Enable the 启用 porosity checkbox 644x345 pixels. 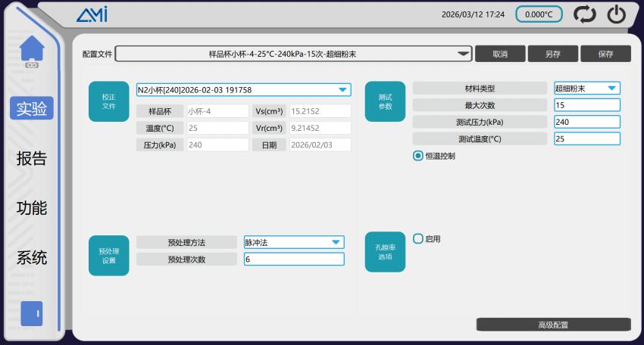417,239
